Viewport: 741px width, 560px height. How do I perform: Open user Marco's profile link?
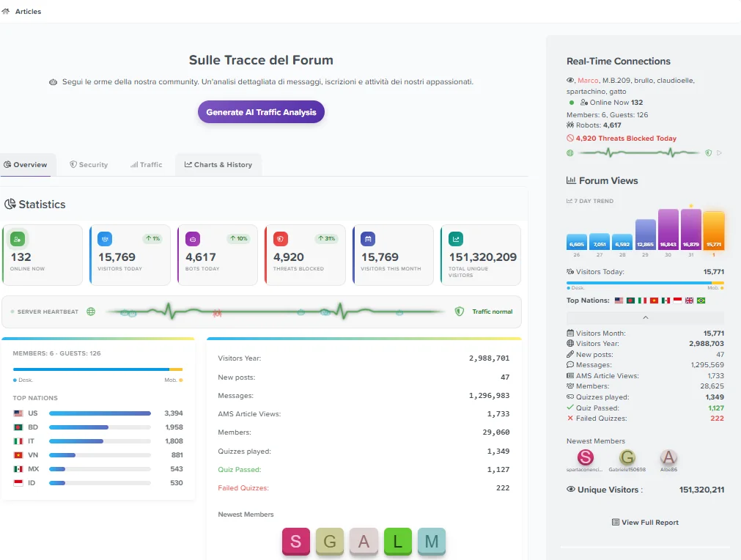pyautogui.click(x=588, y=81)
